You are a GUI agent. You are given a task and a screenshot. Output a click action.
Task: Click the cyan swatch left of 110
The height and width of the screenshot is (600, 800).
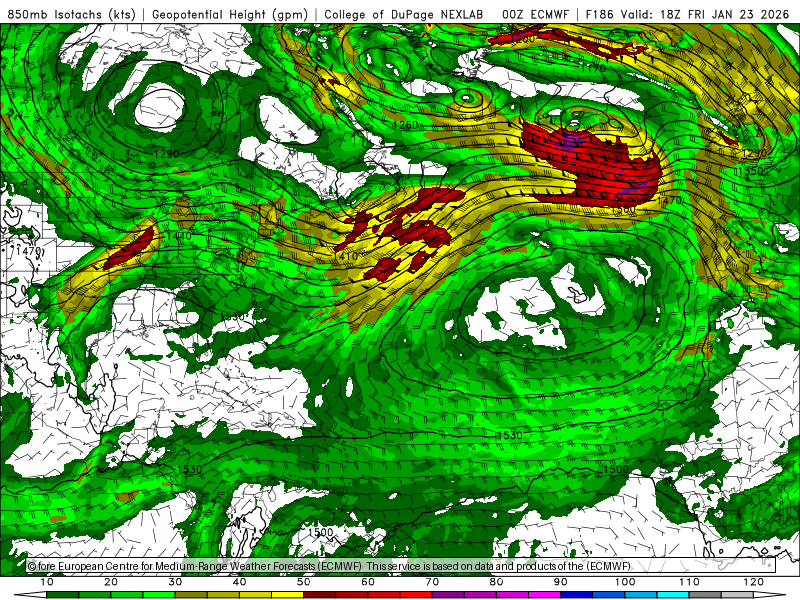[x=673, y=595]
